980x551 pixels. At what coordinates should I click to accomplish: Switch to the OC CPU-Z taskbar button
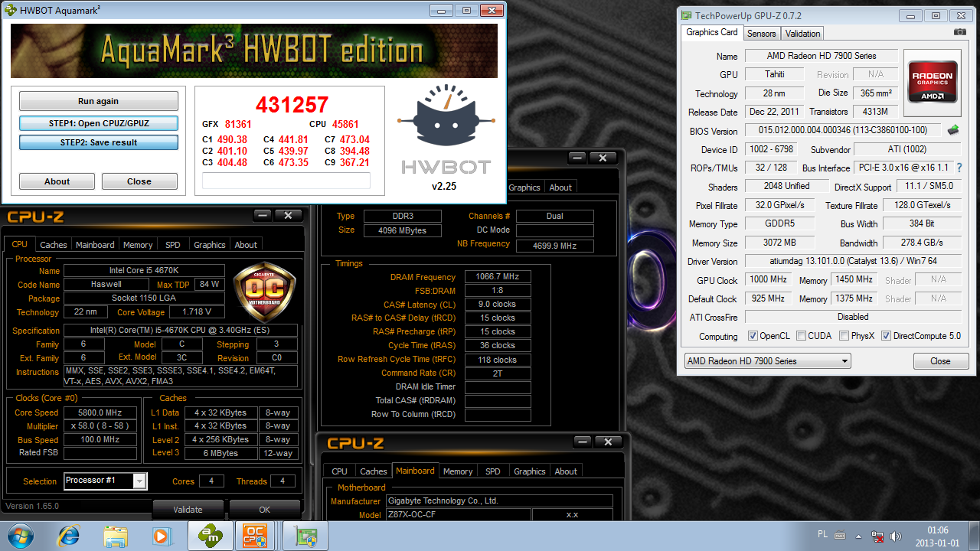coord(255,535)
